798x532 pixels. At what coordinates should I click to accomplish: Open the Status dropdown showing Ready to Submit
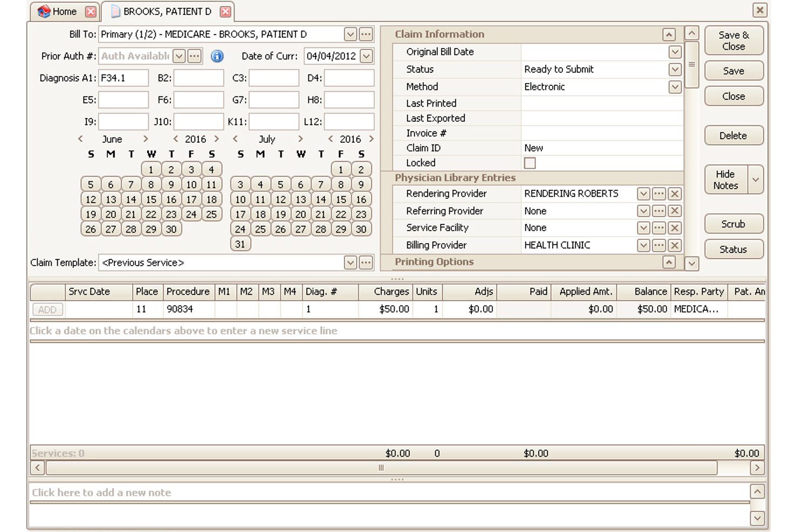[675, 70]
